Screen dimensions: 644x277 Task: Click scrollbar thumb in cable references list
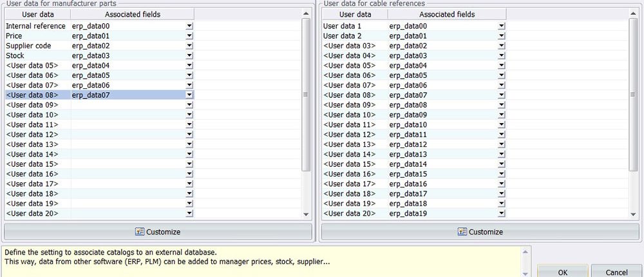[x=633, y=95]
